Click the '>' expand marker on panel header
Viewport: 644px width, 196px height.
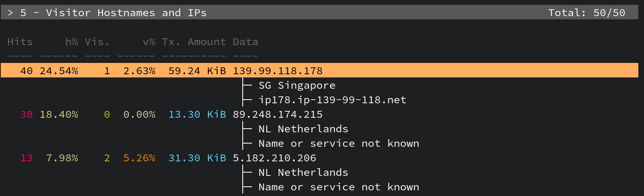point(10,13)
